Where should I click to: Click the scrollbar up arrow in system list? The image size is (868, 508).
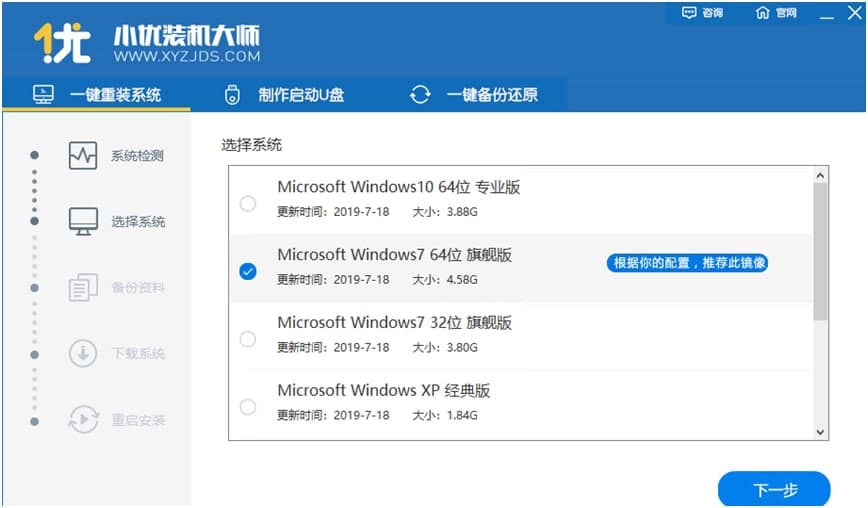(820, 175)
